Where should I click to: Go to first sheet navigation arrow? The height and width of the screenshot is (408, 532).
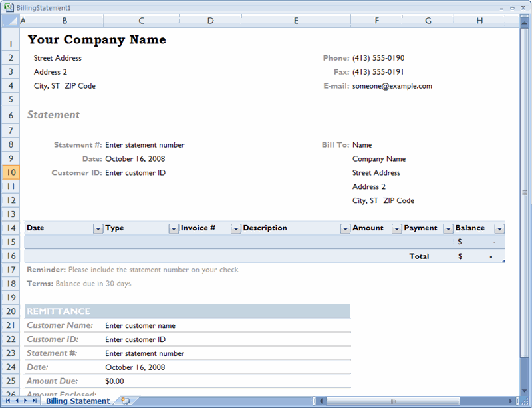click(9, 401)
